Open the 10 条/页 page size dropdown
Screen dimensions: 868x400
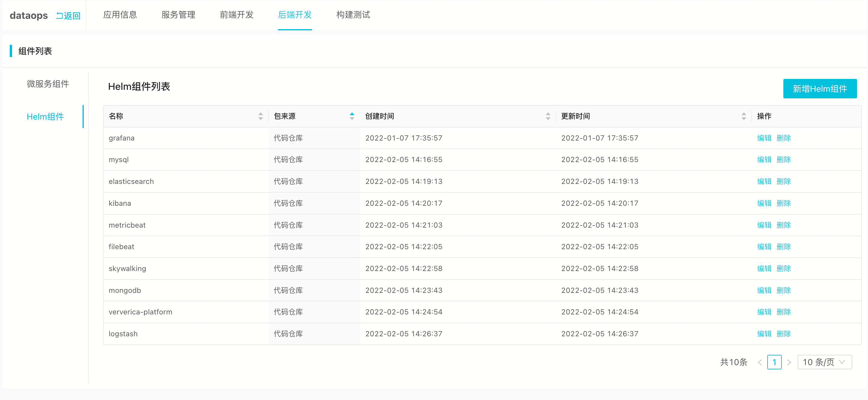click(x=824, y=362)
